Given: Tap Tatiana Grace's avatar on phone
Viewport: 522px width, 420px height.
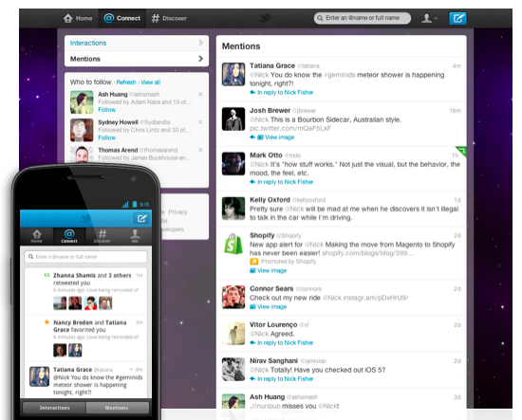Looking at the screenshot, I should click(x=39, y=376).
